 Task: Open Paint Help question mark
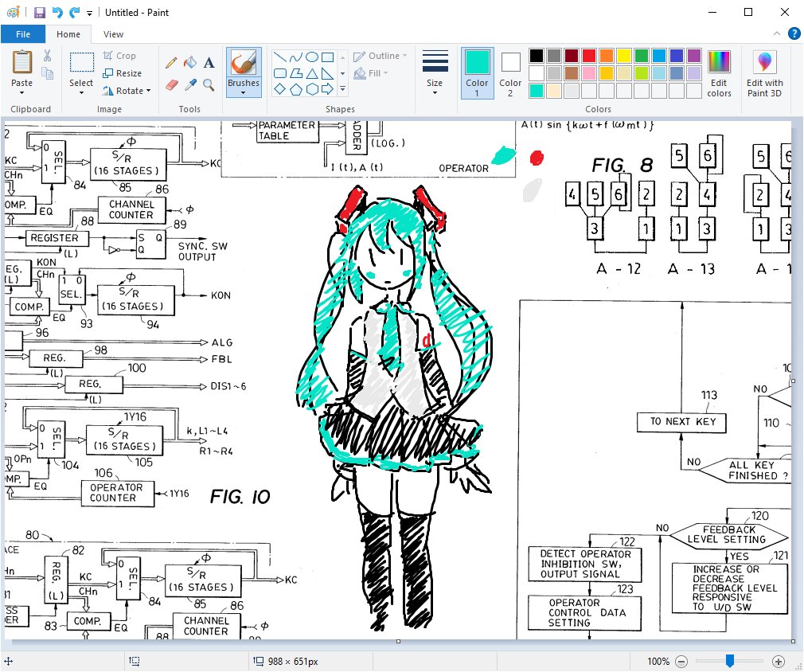pos(794,34)
